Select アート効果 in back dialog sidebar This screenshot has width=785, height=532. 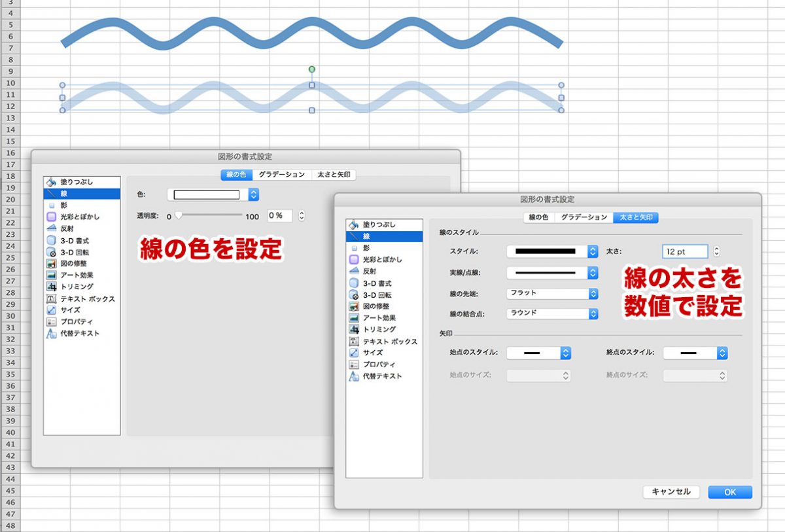tap(77, 275)
